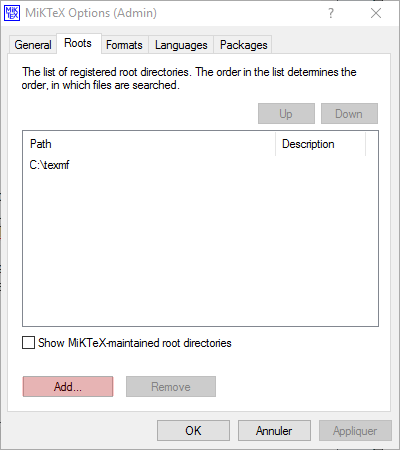Click the Add... button

[68, 387]
